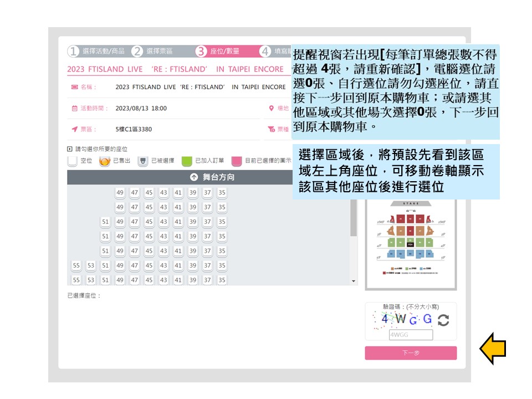Select seat 47 in the fourth row

pos(134,237)
